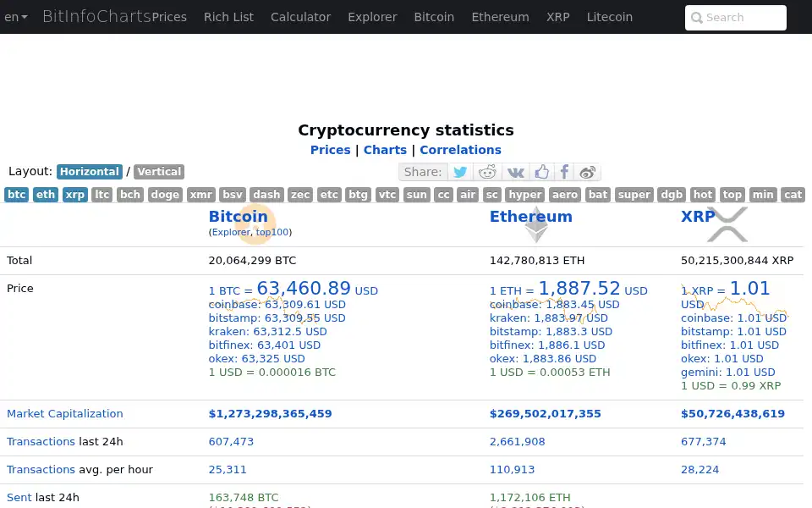Open the XRP column heading link
This screenshot has width=812, height=508.
pyautogui.click(x=698, y=216)
